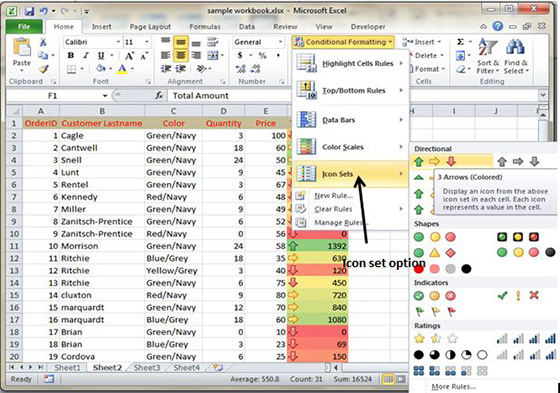This screenshot has height=393, width=560.
Task: Expand the Name Box dropdown arrow
Action: [105, 96]
